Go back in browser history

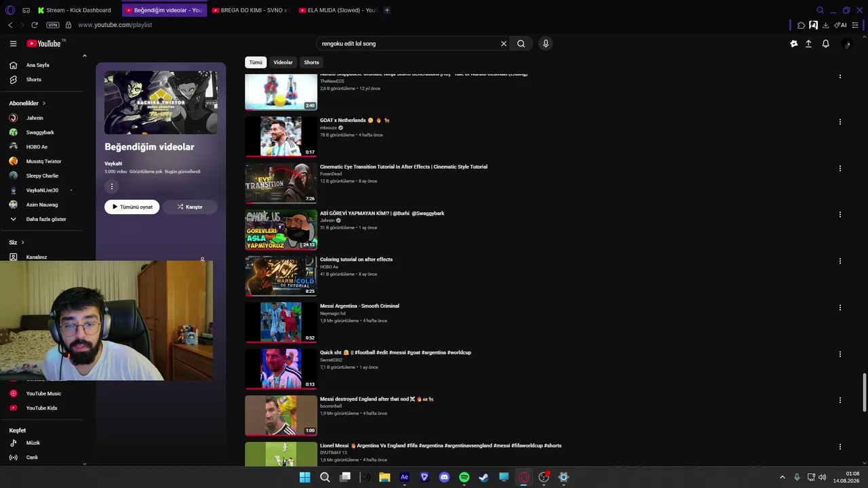10,25
